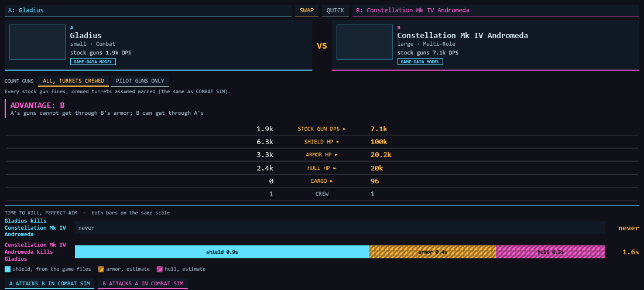Click the pink hull estimate legend swatch
The width and height of the screenshot is (644, 290).
(159, 269)
